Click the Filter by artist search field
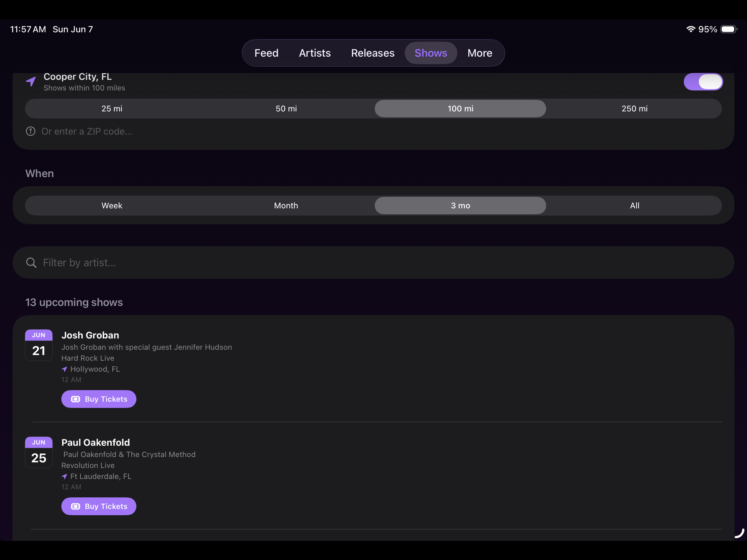Image resolution: width=747 pixels, height=560 pixels. (x=373, y=262)
